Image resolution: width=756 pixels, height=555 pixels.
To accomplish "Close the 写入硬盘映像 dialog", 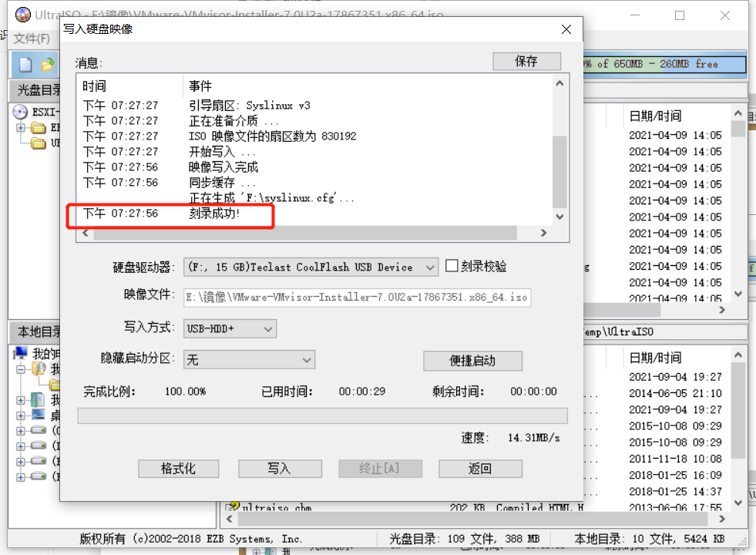I will click(x=566, y=29).
